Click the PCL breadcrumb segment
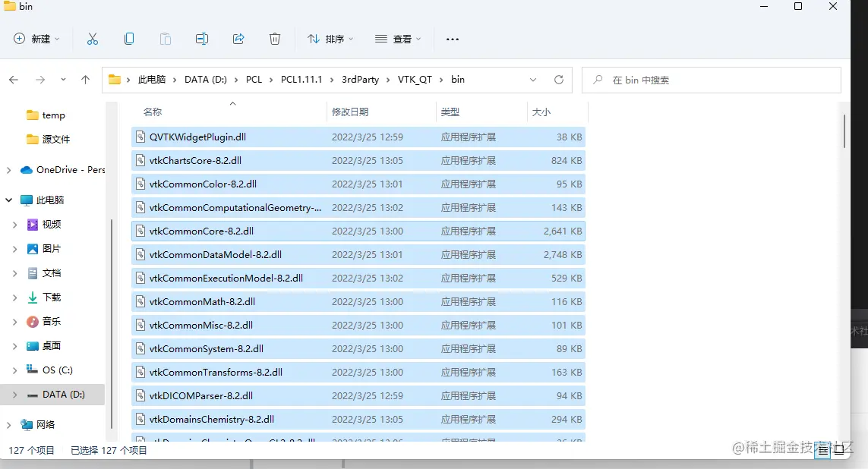 pos(254,80)
